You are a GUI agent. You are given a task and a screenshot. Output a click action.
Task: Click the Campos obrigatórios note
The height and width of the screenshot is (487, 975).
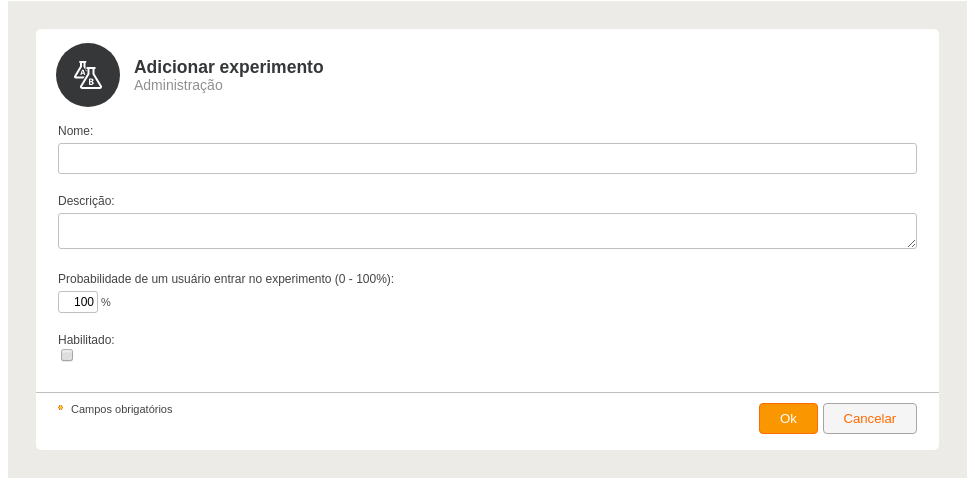[122, 409]
